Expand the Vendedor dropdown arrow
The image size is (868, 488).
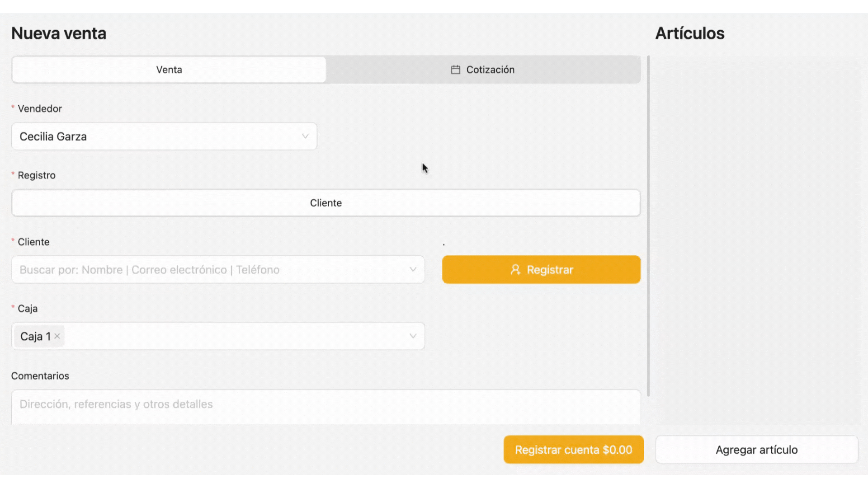[x=305, y=136]
